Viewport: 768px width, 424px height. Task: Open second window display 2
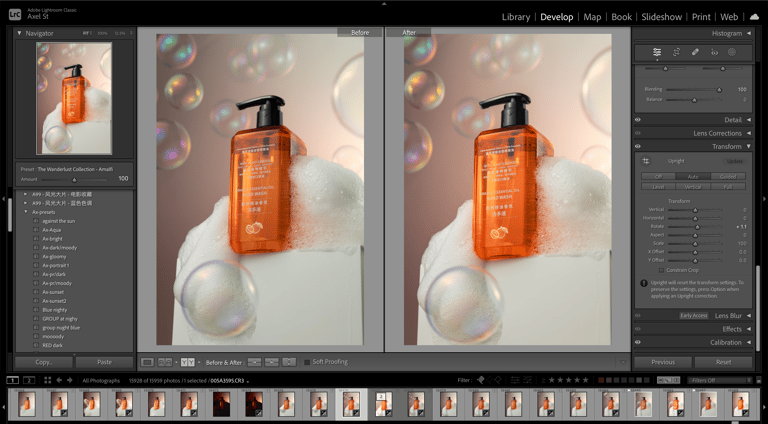tap(29, 380)
